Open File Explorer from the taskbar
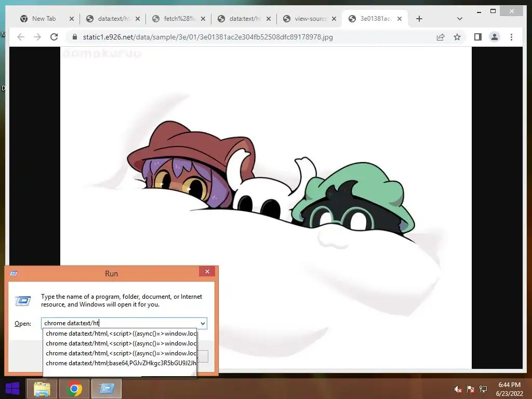Screen dimensions: 532x399 (x=42, y=389)
